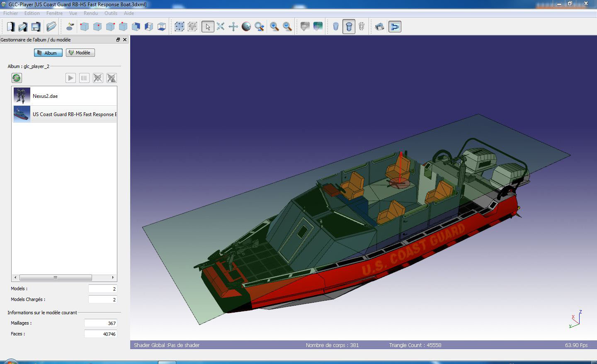Click the green refresh album icon

(x=17, y=78)
